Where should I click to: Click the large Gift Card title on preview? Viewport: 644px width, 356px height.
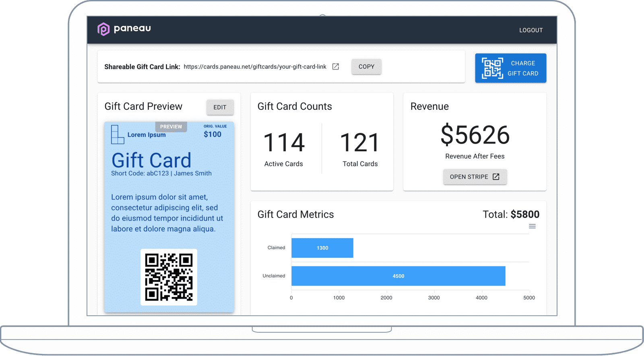151,160
